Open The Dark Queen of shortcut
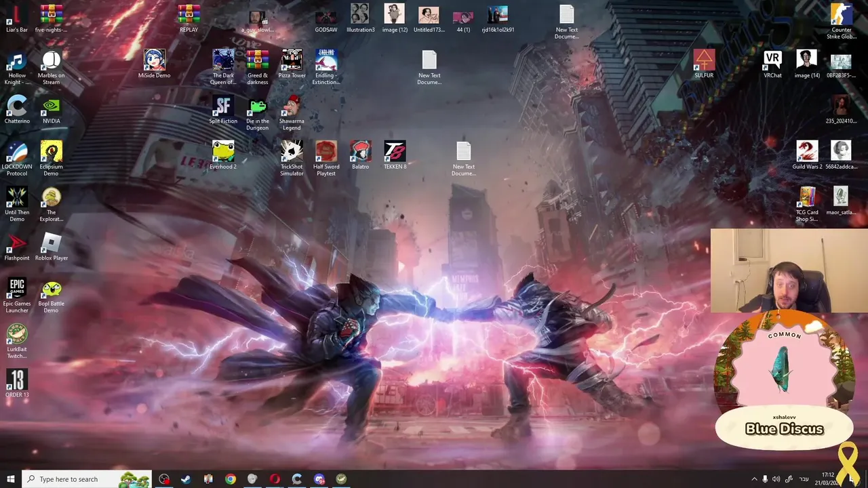 click(223, 68)
